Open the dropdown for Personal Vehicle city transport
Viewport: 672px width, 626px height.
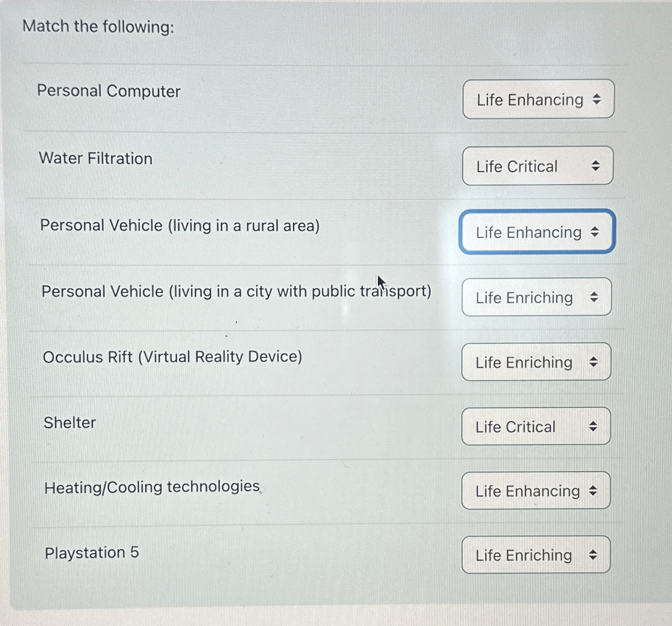click(536, 298)
